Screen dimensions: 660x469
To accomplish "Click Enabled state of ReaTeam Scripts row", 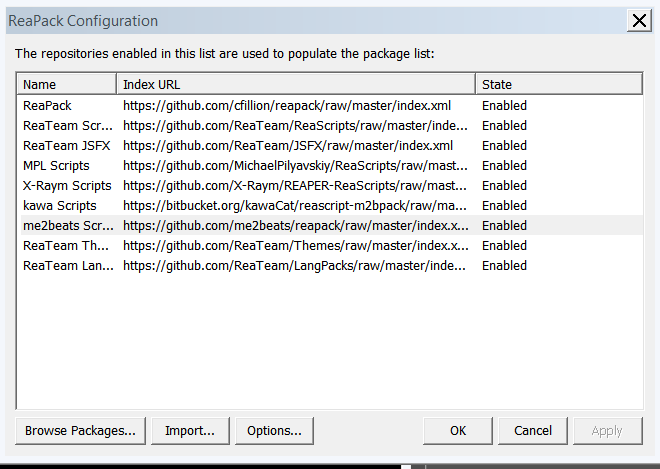I will 504,125.
